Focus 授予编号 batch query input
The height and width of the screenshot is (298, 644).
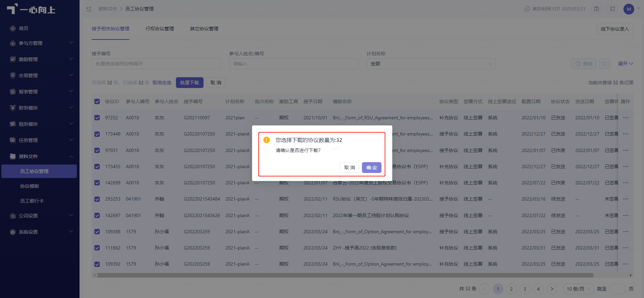pyautogui.click(x=156, y=64)
